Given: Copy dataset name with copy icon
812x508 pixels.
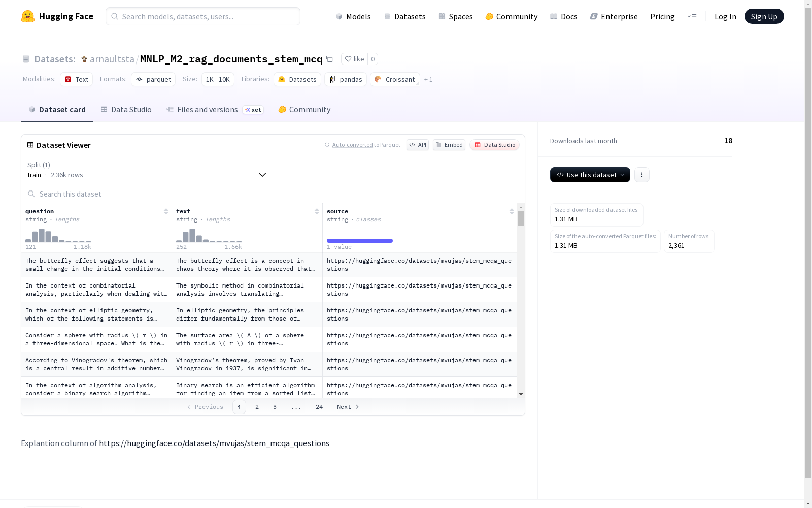Looking at the screenshot, I should (329, 59).
